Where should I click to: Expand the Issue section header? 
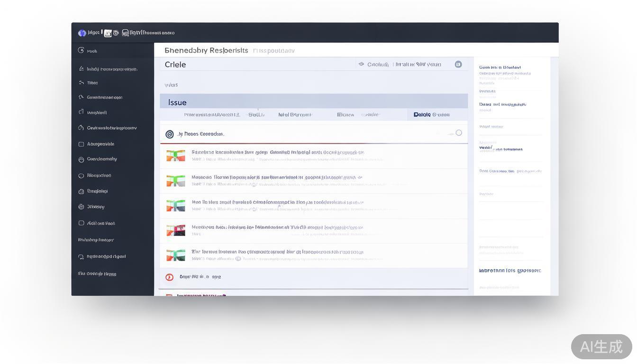[x=178, y=102]
